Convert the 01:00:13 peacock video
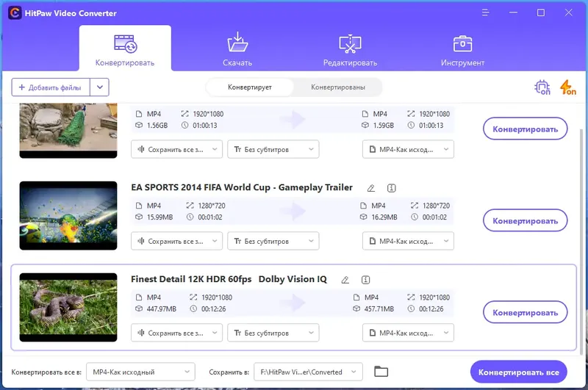The image size is (588, 390). pyautogui.click(x=525, y=129)
